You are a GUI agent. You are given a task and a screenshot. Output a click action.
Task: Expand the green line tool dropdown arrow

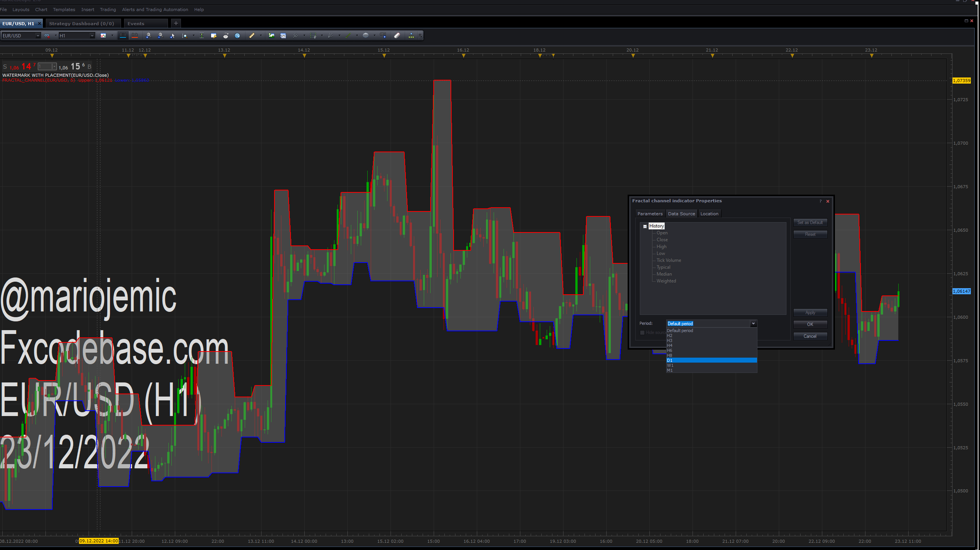pyautogui.click(x=357, y=35)
